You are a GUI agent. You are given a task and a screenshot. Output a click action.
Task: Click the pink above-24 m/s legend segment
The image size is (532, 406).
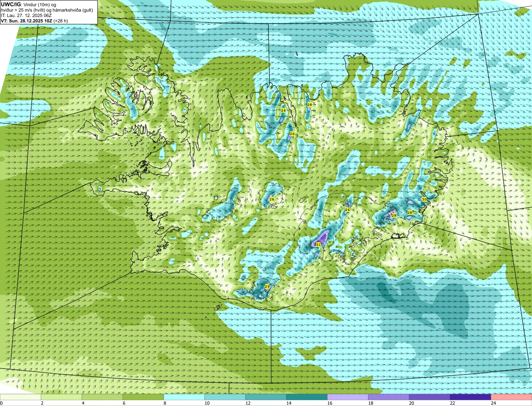512,397
